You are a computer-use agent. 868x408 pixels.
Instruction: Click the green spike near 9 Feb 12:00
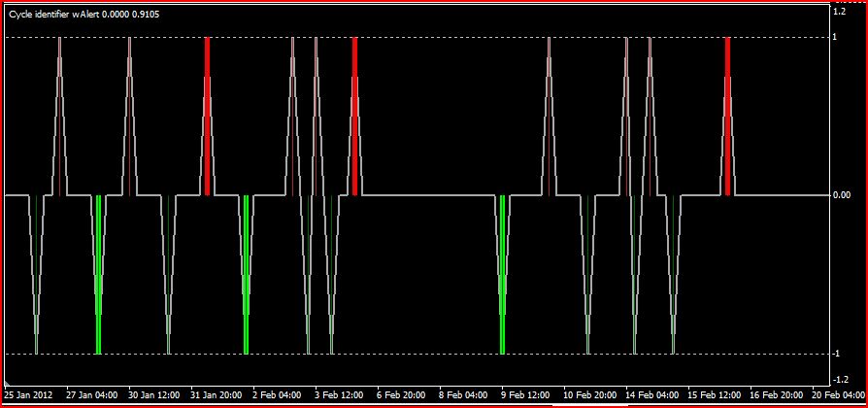pos(502,274)
